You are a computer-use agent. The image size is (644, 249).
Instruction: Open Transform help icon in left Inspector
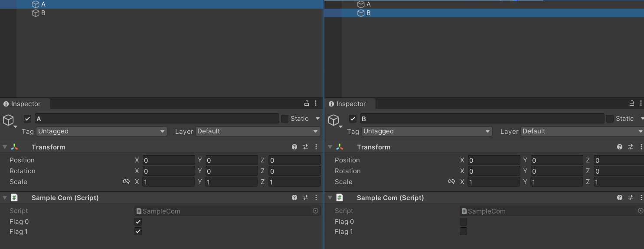point(294,147)
